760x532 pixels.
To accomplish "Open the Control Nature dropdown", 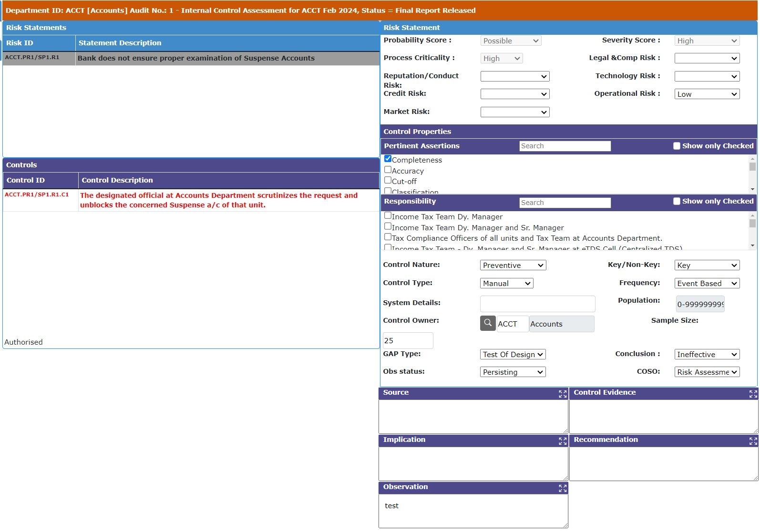I will coord(513,265).
